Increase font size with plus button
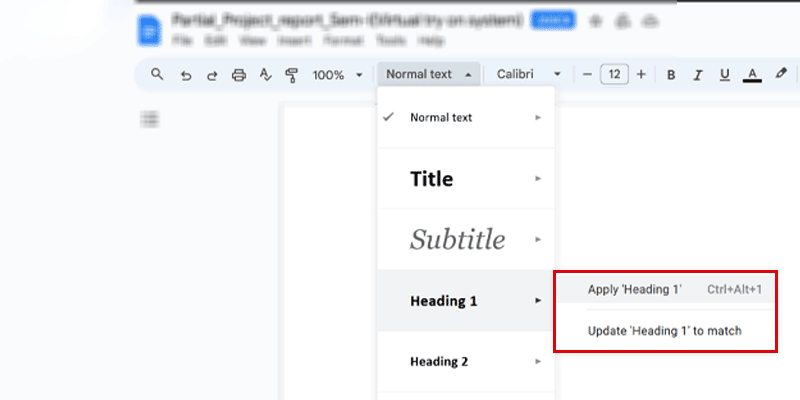The height and width of the screenshot is (400, 800). (641, 74)
